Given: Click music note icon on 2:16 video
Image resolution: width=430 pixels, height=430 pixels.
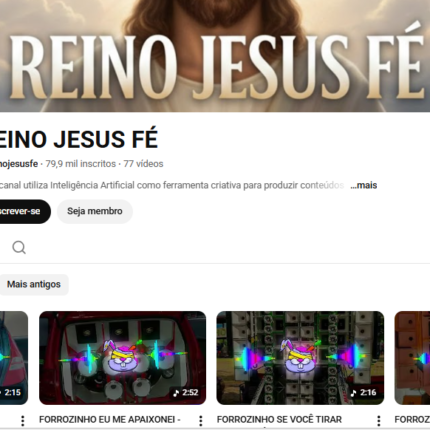Looking at the screenshot, I should 354,393.
